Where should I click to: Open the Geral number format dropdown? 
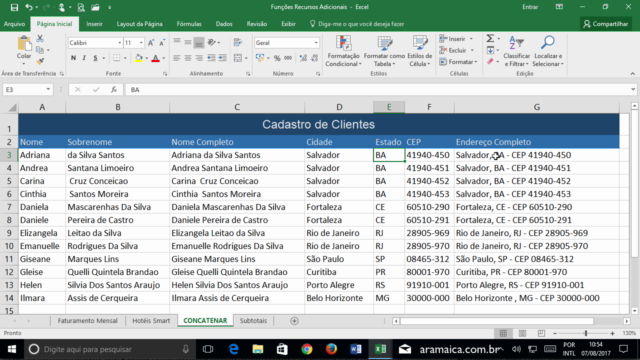click(x=316, y=43)
